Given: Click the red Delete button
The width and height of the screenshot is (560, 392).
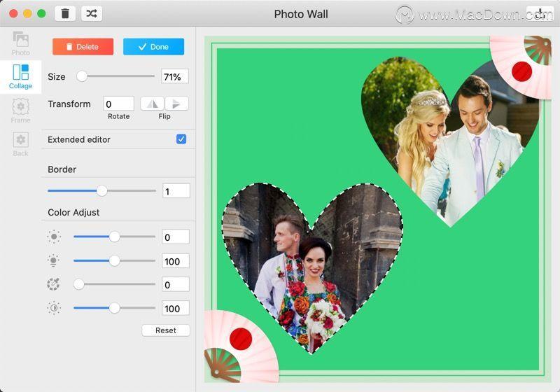Looking at the screenshot, I should (x=83, y=47).
